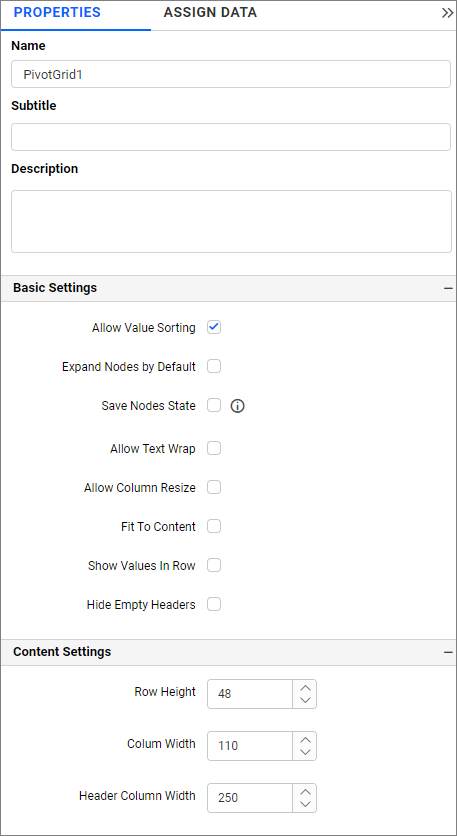Screen dimensions: 457x836
Task: Enable Fit To Content option
Action: 214,527
